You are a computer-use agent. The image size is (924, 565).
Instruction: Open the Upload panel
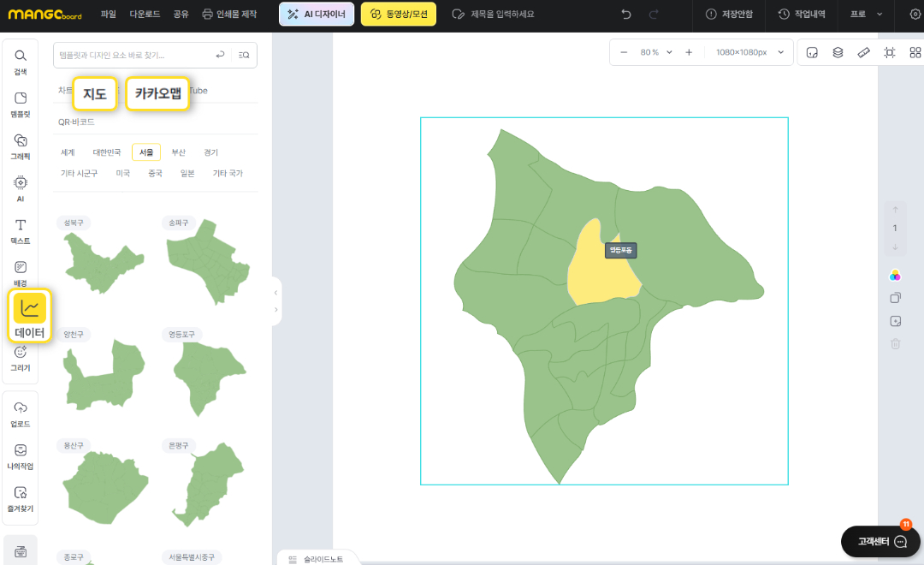(21, 413)
